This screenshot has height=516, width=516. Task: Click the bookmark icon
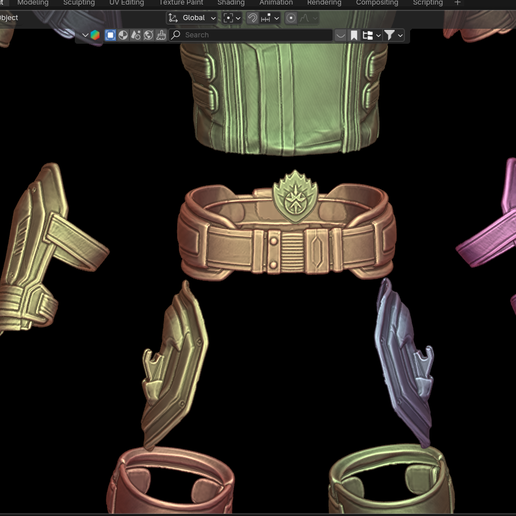coord(354,35)
